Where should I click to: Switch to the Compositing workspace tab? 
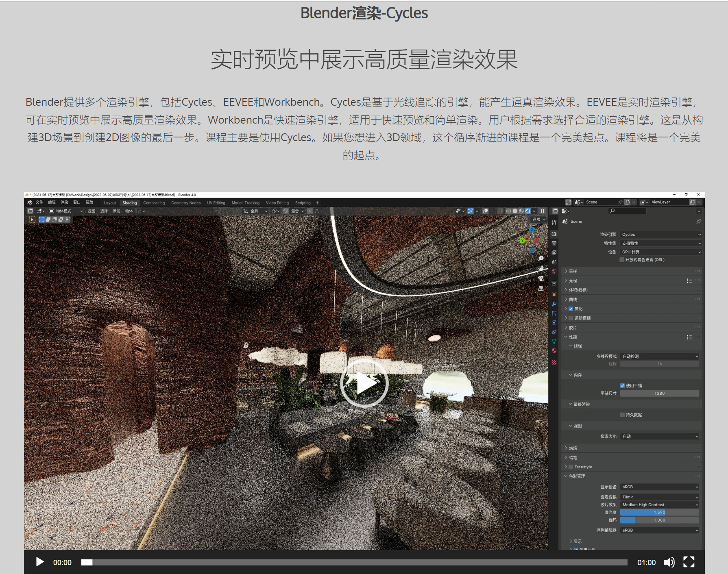point(154,203)
